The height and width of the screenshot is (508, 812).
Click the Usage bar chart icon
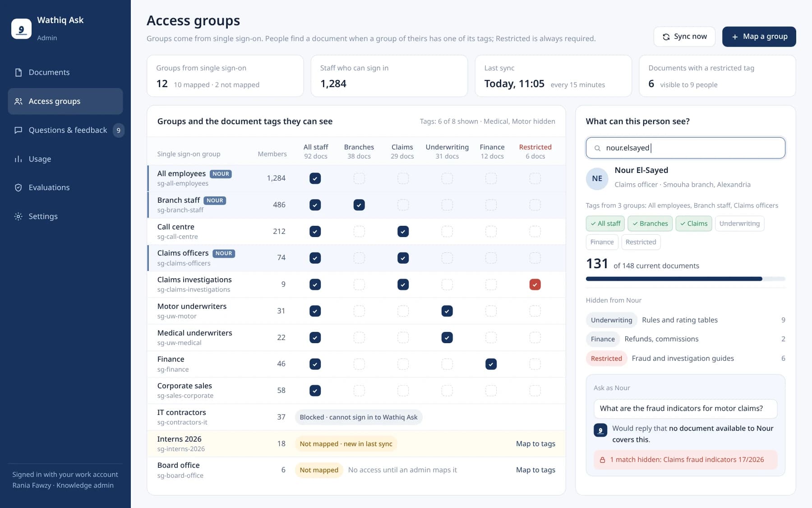point(18,159)
